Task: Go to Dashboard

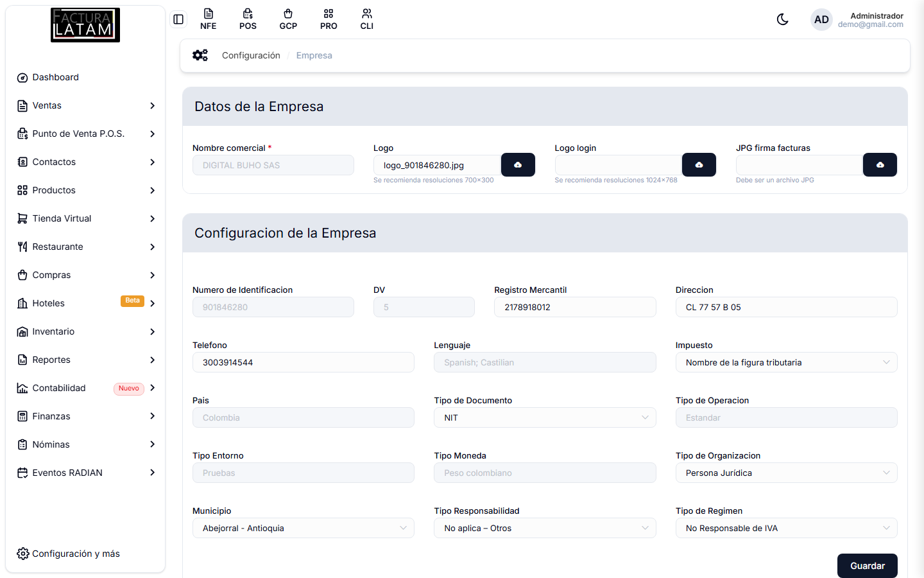Action: 85,77
